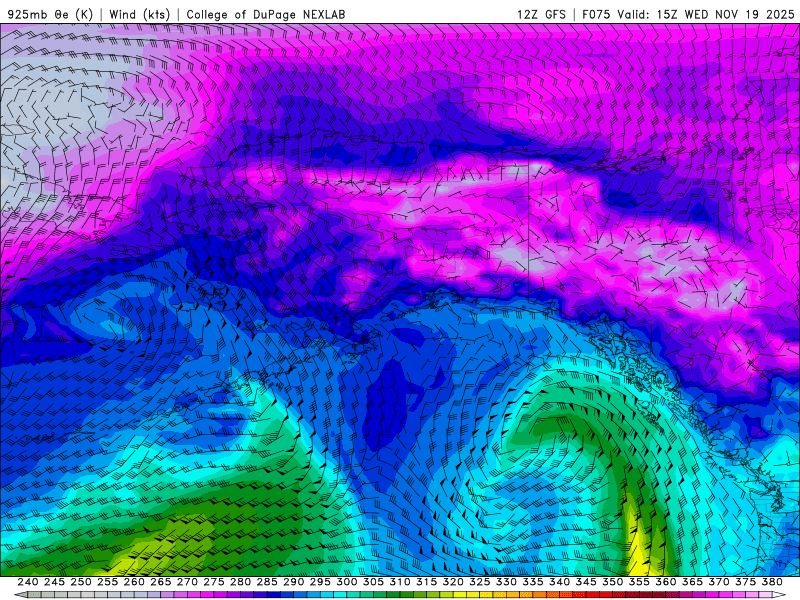The width and height of the screenshot is (800, 600).
Task: Click the 250 color scale label
Action: coord(81,582)
